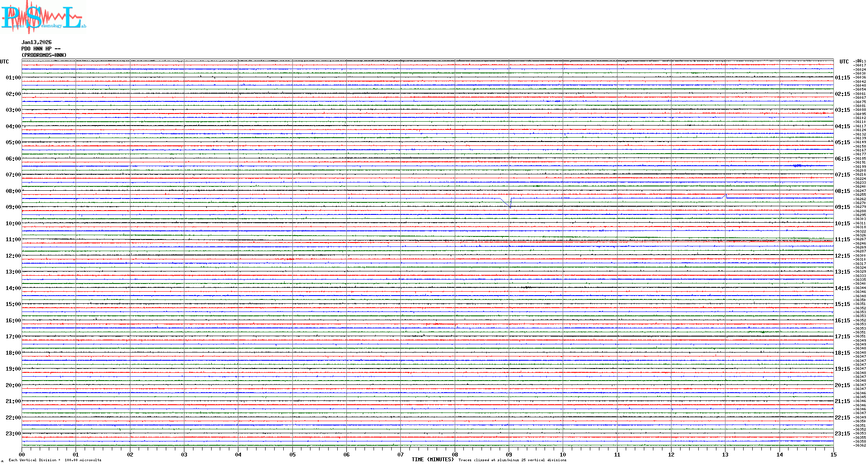
Task: Click the 21:15 time label on right
Action: (x=842, y=401)
